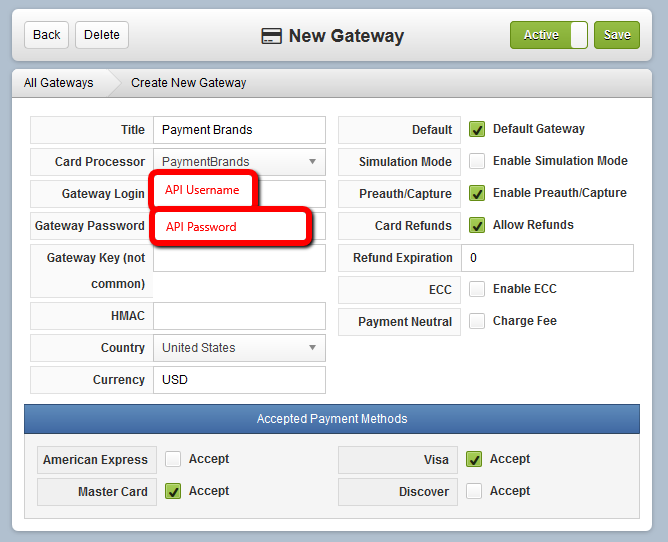Click the credit card icon beside New Gateway
This screenshot has height=542, width=668.
tap(271, 36)
